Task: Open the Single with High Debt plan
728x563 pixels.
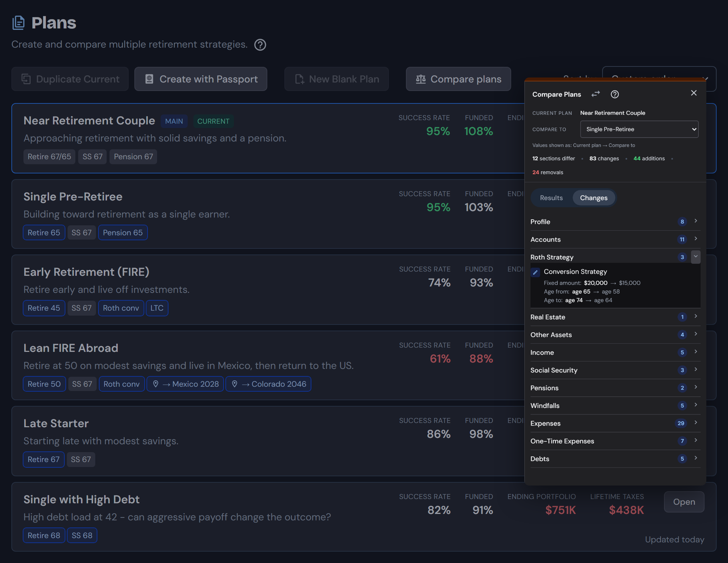Action: coord(684,502)
